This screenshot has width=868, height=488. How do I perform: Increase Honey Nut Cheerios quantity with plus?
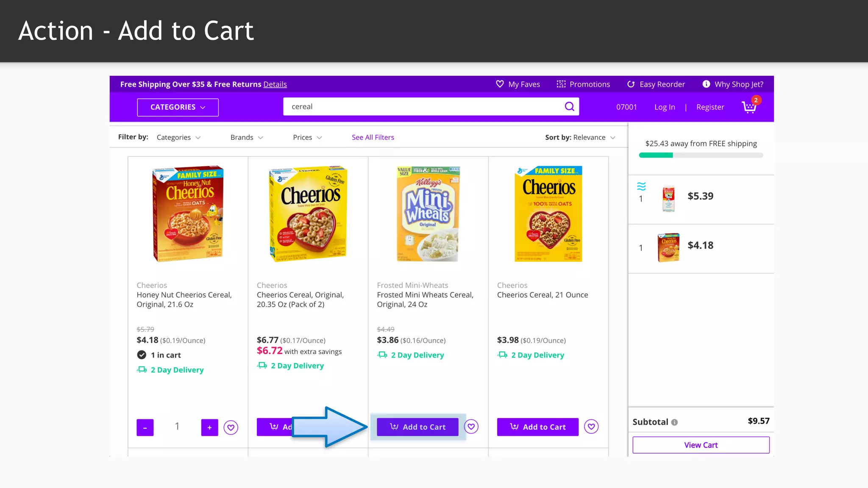[209, 427]
